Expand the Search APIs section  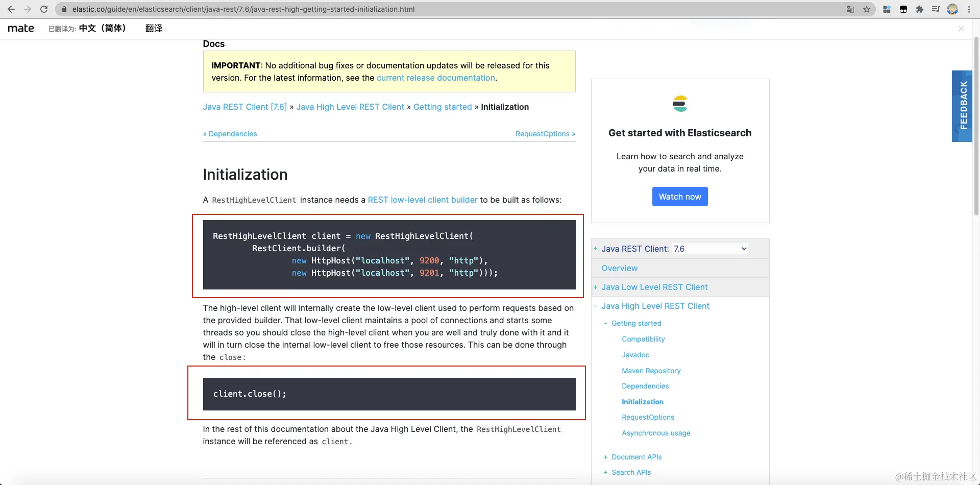pyautogui.click(x=605, y=472)
